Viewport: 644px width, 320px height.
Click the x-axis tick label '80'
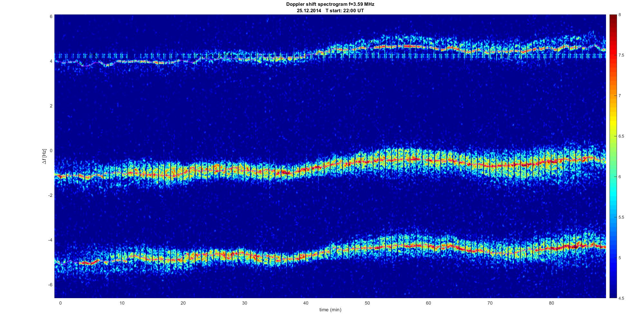click(x=551, y=303)
